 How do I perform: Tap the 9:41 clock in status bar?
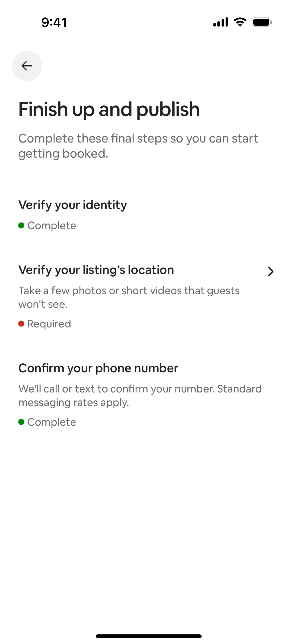coord(54,22)
